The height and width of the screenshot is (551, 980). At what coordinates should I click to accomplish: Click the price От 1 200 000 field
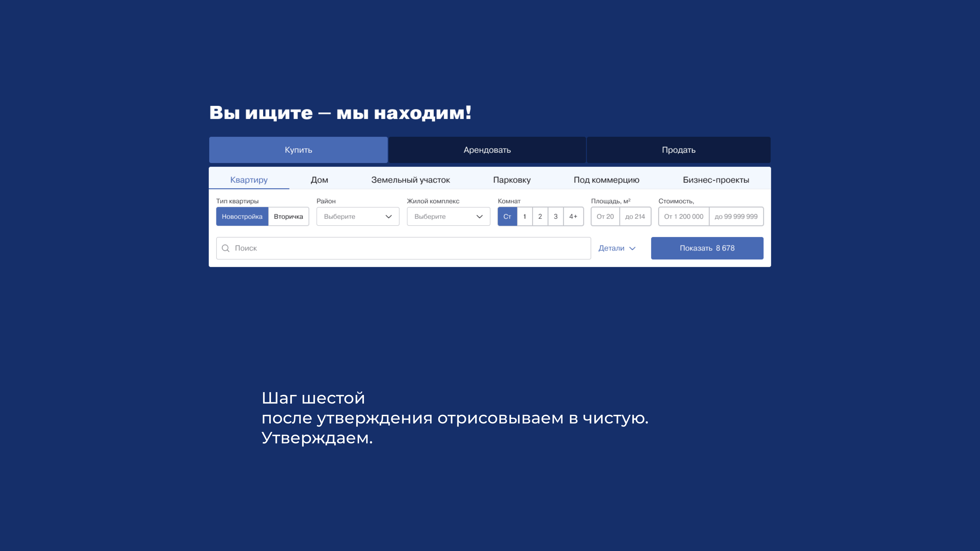pos(684,216)
